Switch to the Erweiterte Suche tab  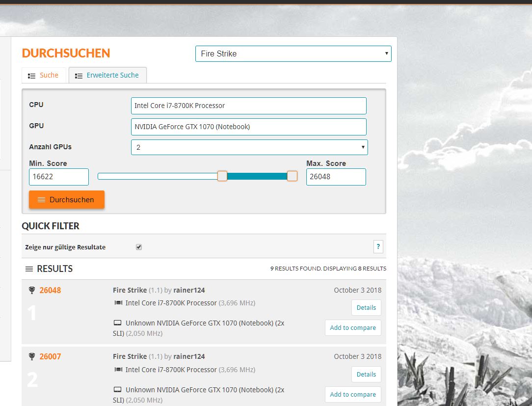(x=107, y=75)
